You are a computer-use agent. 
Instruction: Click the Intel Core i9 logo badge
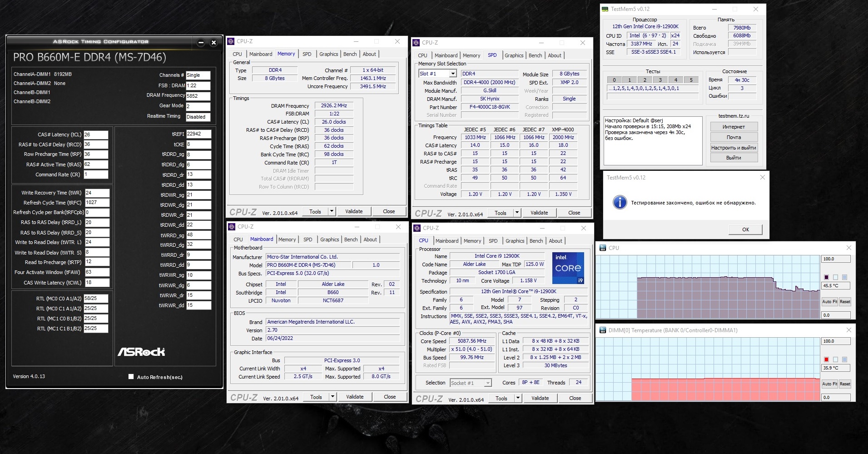[568, 268]
